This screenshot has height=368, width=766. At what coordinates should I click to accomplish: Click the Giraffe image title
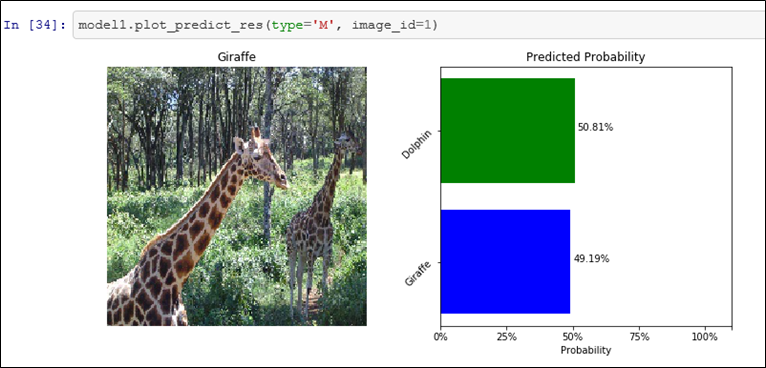pos(236,58)
